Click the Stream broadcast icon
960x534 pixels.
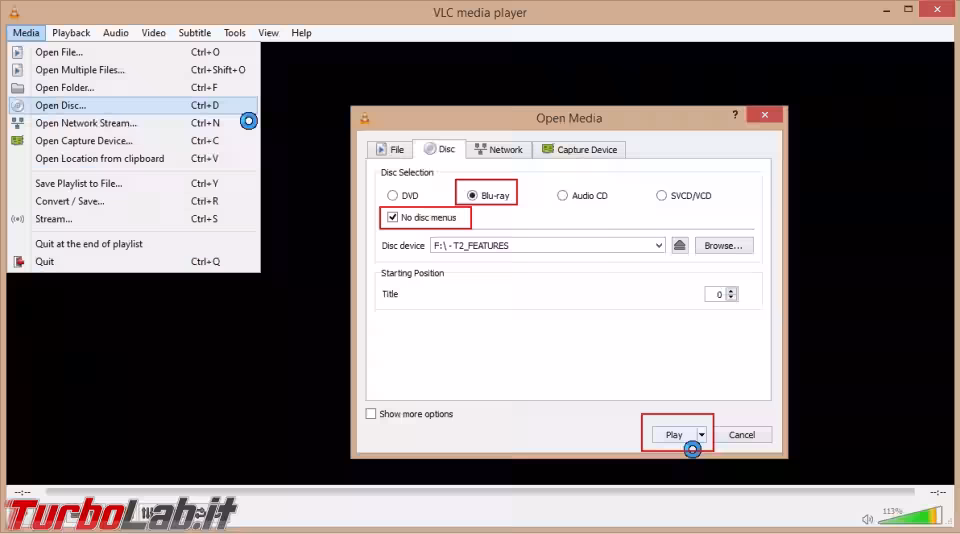coord(18,219)
